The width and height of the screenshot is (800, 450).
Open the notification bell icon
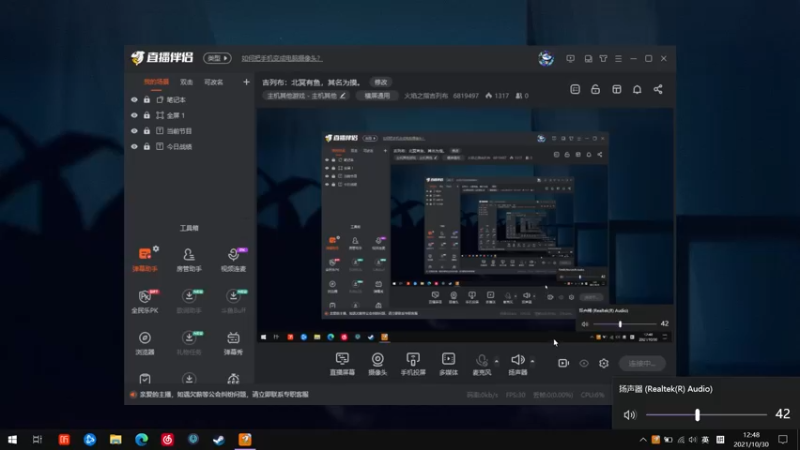pos(637,89)
